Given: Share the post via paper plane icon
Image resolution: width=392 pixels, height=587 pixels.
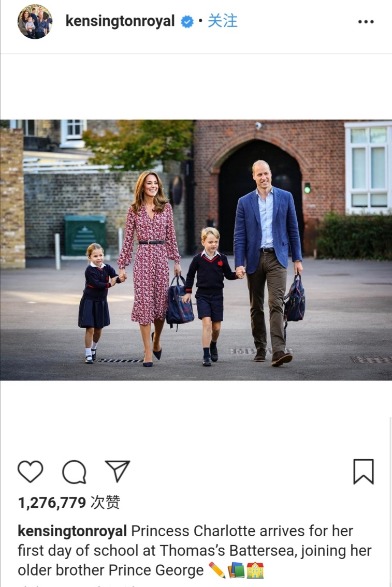Looking at the screenshot, I should 118,471.
